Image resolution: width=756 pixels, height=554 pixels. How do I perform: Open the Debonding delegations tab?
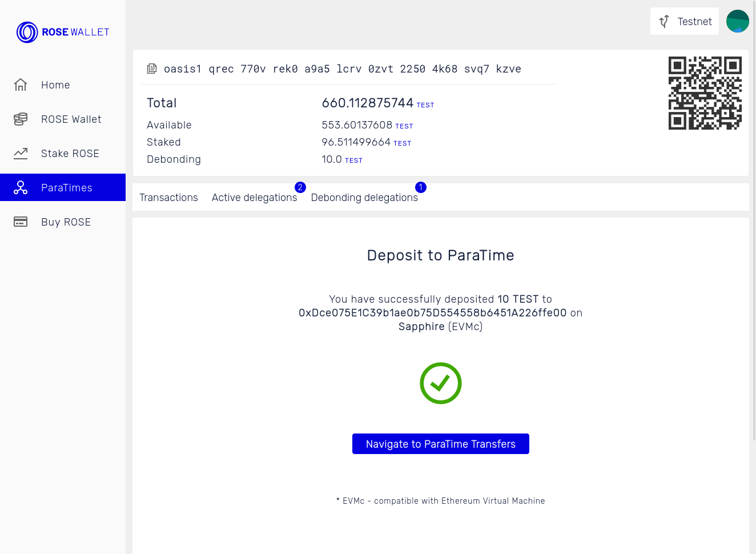[x=364, y=197]
